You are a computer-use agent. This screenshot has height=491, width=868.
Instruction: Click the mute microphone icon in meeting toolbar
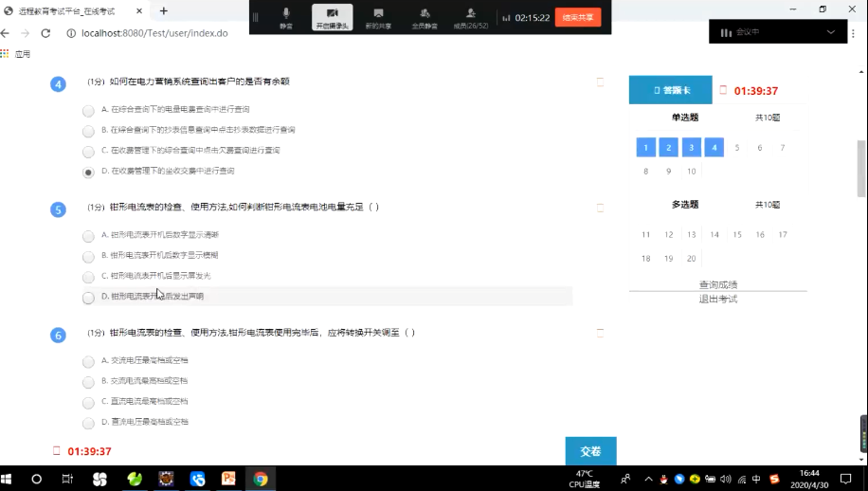(x=285, y=16)
